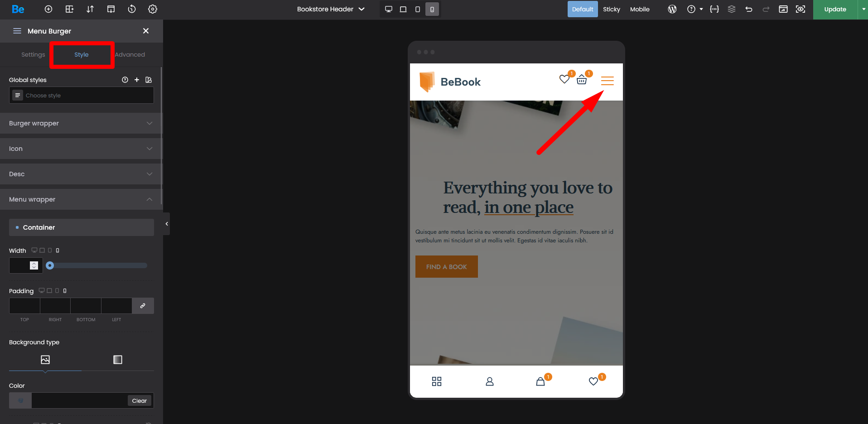Toggle the padding link values button

pos(143,306)
